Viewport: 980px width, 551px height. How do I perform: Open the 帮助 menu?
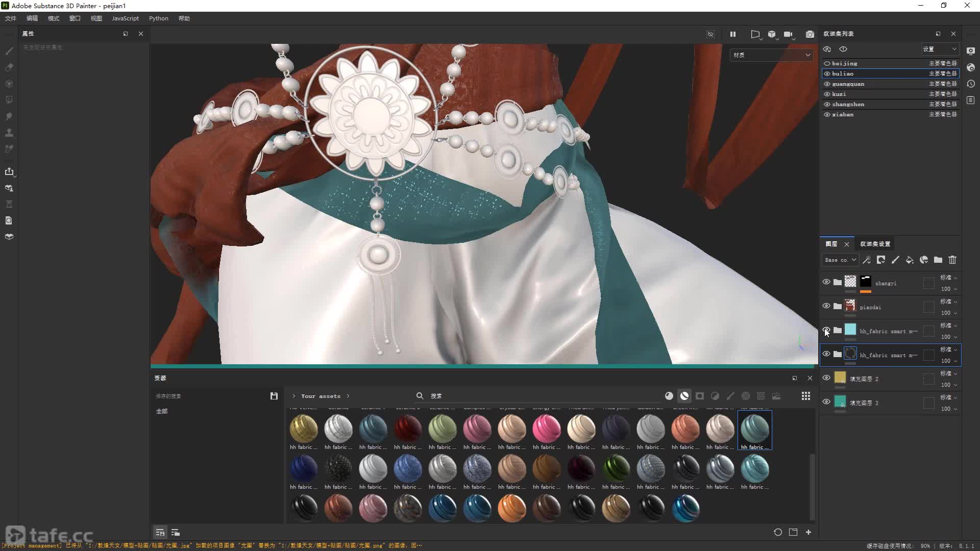pos(184,18)
